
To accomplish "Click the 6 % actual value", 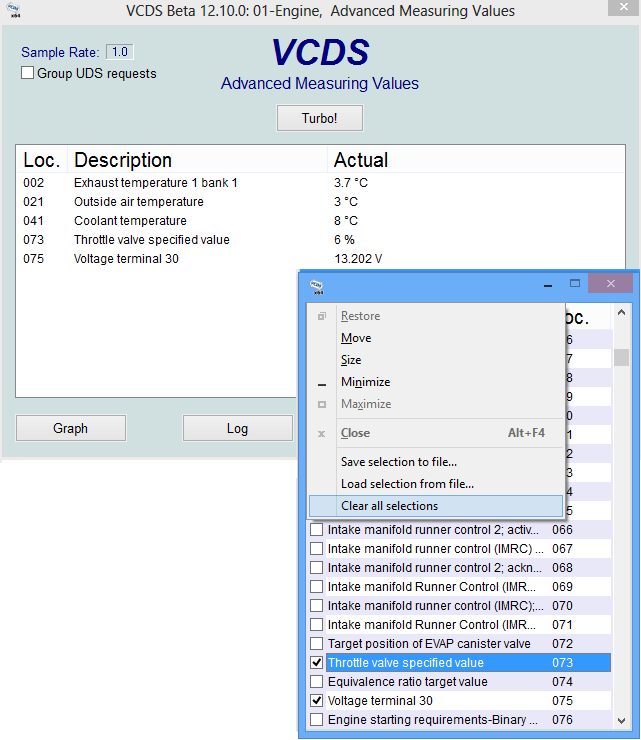I will [x=344, y=240].
